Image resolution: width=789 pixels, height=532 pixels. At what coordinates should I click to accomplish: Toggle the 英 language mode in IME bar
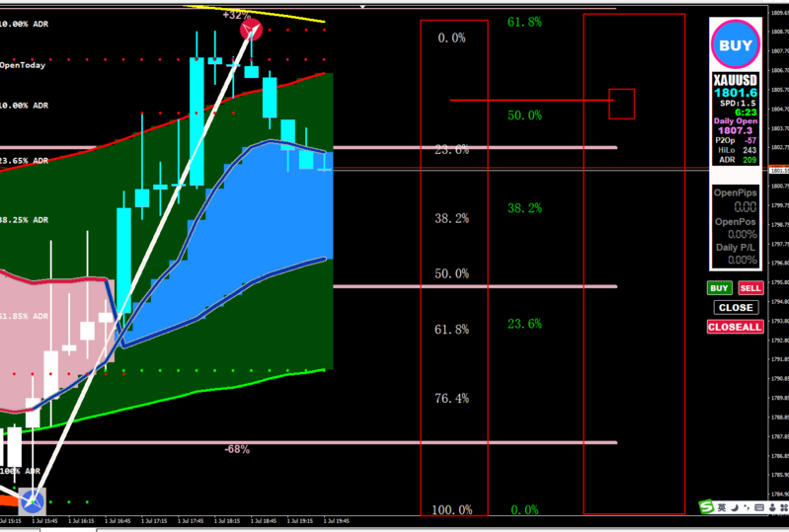tap(722, 508)
